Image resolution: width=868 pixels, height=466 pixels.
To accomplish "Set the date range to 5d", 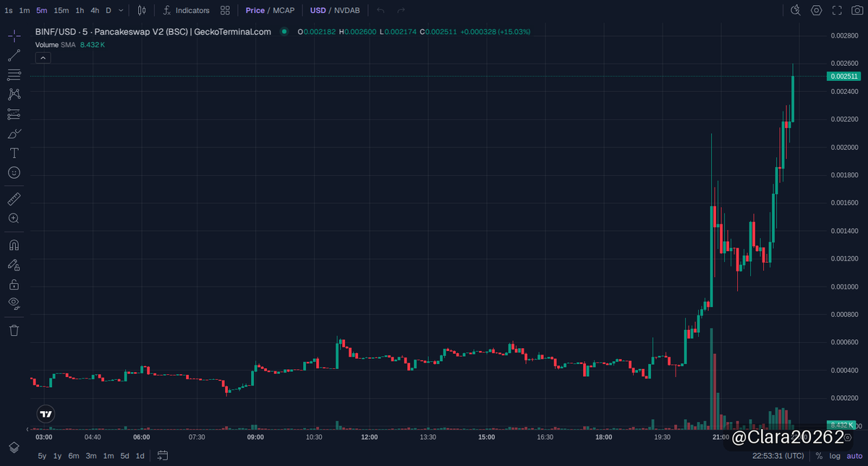I will [125, 456].
